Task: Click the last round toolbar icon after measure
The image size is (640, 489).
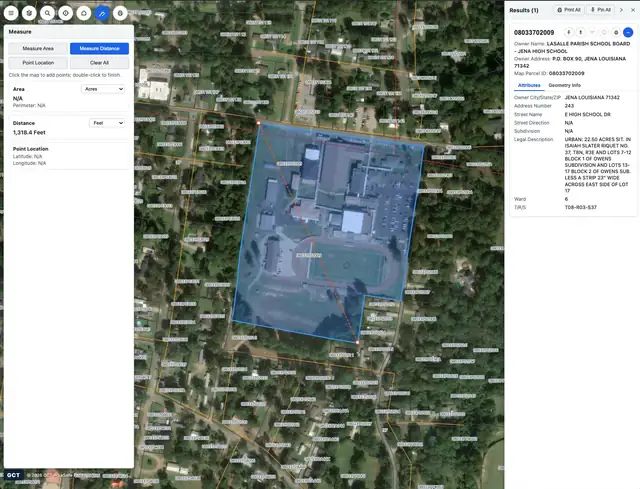Action: [120, 13]
